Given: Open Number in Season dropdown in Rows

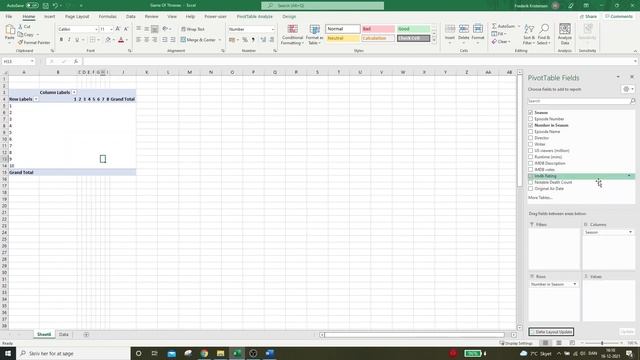Looking at the screenshot, I should coord(575,284).
